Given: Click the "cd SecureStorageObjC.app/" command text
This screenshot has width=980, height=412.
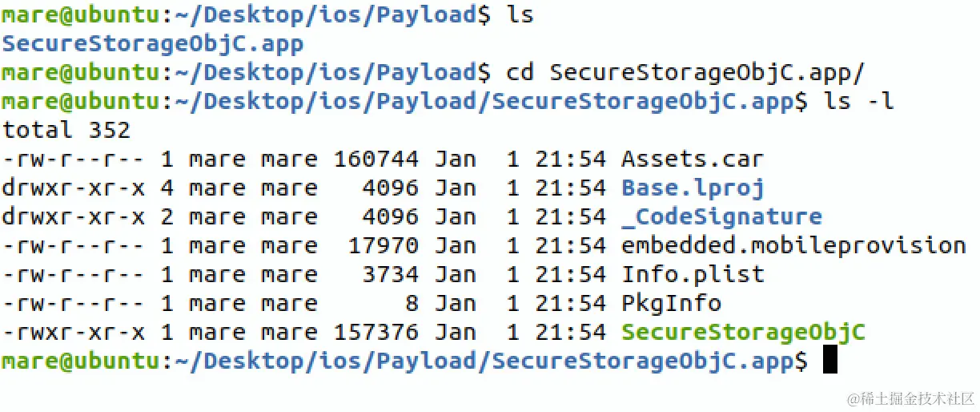Looking at the screenshot, I should [x=685, y=72].
